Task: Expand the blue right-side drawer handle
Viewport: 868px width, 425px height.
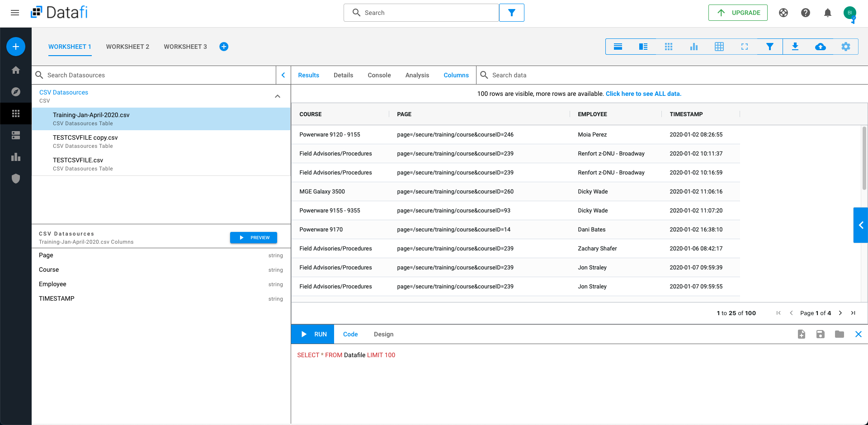Action: [861, 225]
